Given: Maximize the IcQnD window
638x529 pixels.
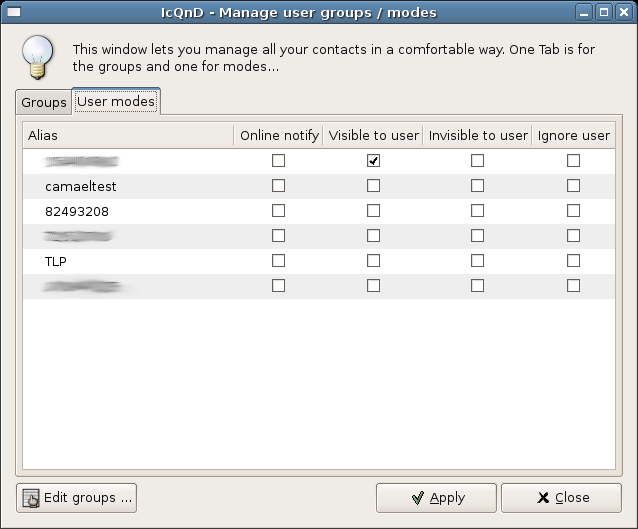Looking at the screenshot, I should point(604,12).
